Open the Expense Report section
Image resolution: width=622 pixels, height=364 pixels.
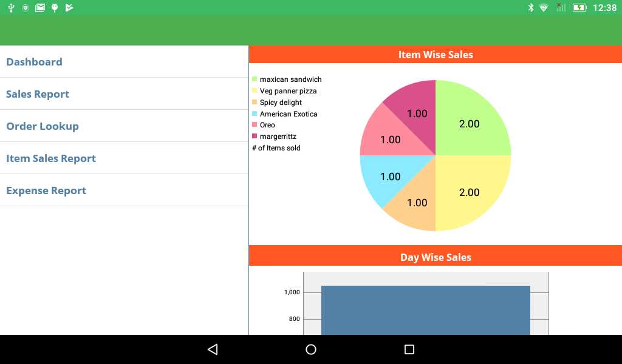tap(46, 190)
